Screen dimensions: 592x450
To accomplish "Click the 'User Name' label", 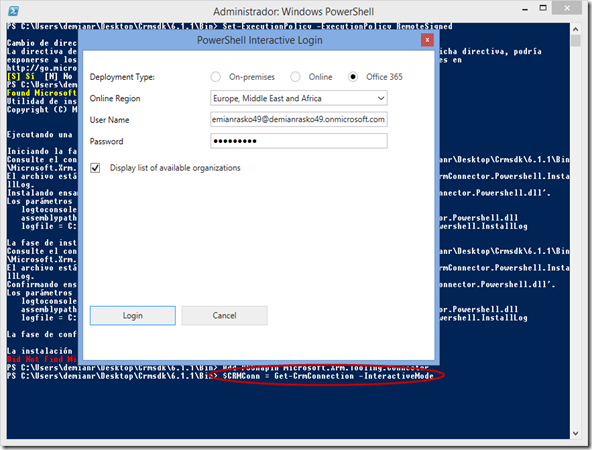I will (109, 120).
